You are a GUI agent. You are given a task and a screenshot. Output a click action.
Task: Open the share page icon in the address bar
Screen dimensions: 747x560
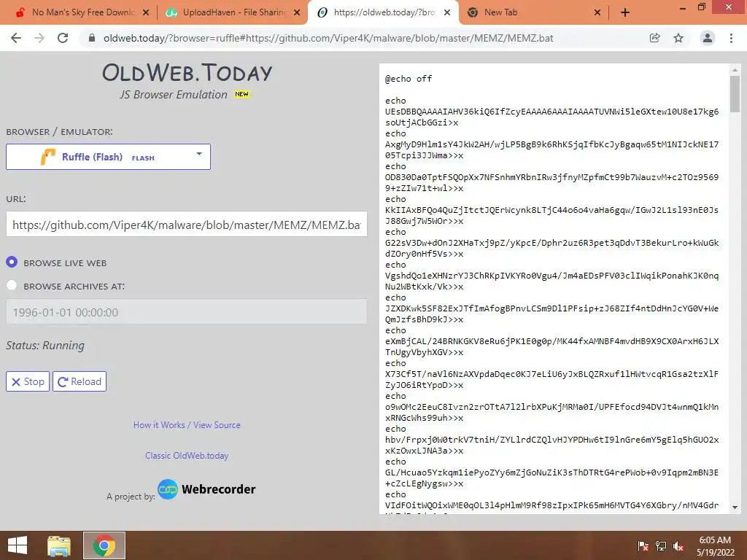click(654, 38)
